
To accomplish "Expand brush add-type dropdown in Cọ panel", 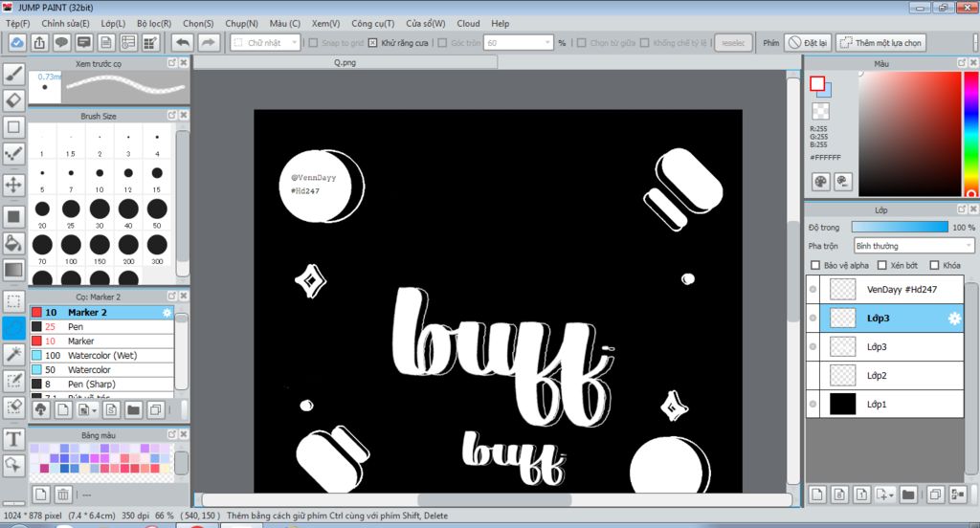I will click(x=95, y=410).
